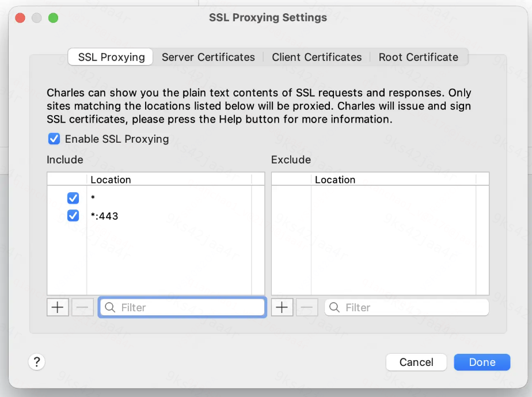Viewport: 532px width, 397px height.
Task: Add a new Include location
Action: tap(58, 307)
